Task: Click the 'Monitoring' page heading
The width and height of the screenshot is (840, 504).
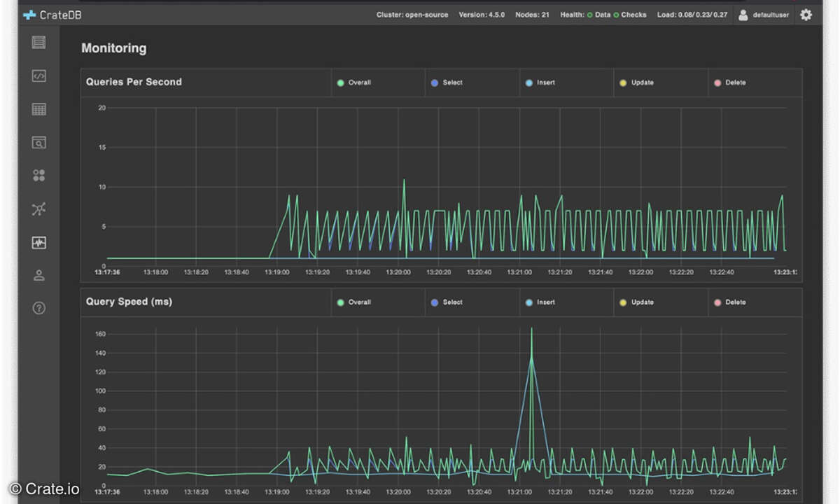Action: click(x=114, y=48)
